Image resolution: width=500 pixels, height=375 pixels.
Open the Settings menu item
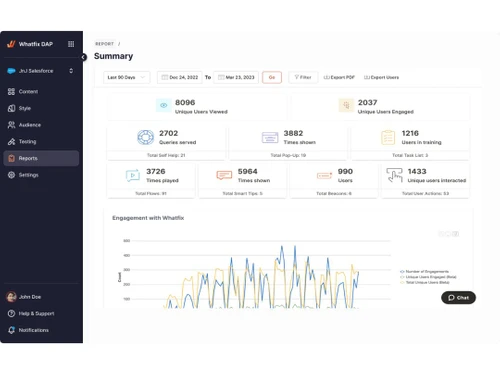41,175
